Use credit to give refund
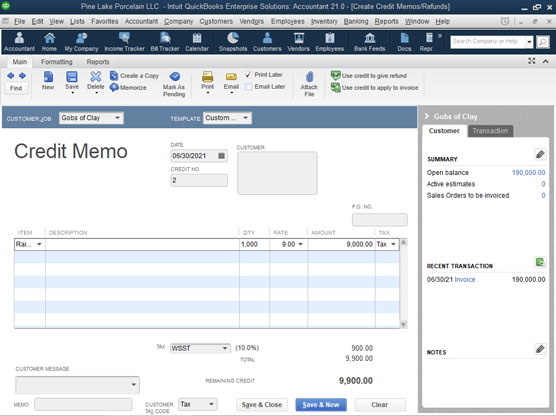This screenshot has height=416, width=556. 369,76
